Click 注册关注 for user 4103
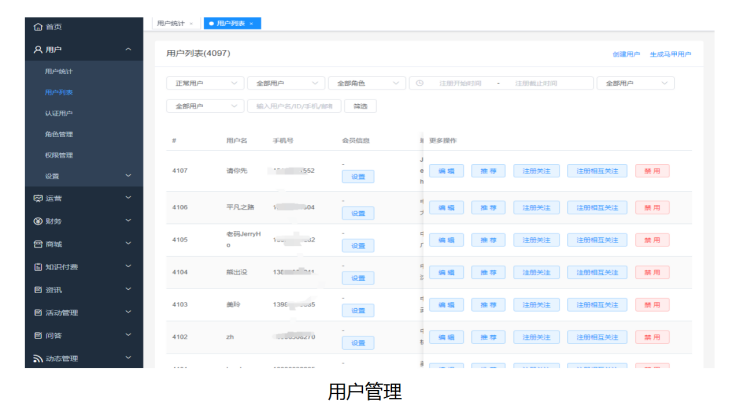This screenshot has height=416, width=740. [x=537, y=305]
